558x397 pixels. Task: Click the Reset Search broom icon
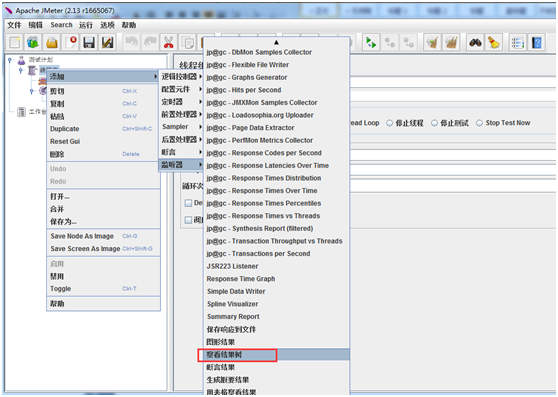point(494,43)
